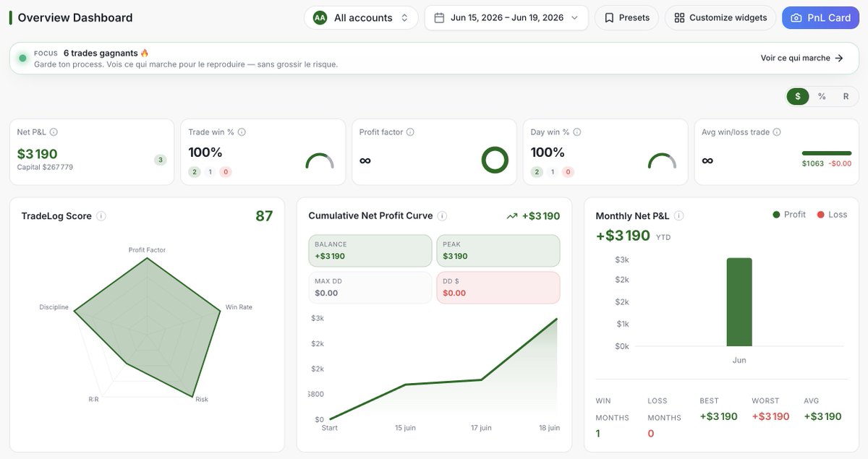Click the TradeLog Score value 87
This screenshot has width=868, height=459.
pyautogui.click(x=264, y=216)
